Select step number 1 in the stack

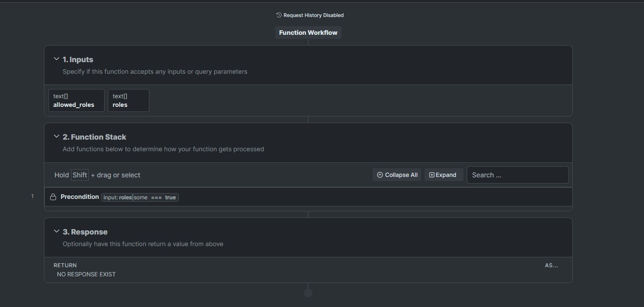32,196
